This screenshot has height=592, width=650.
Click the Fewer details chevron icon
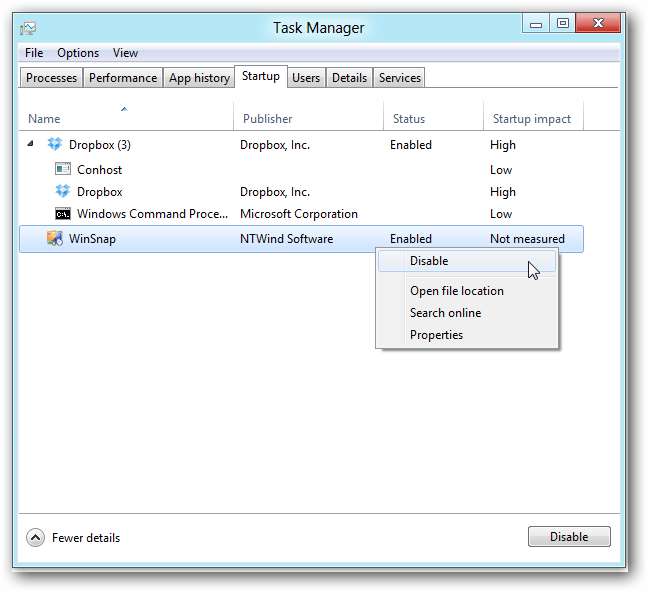tap(35, 538)
